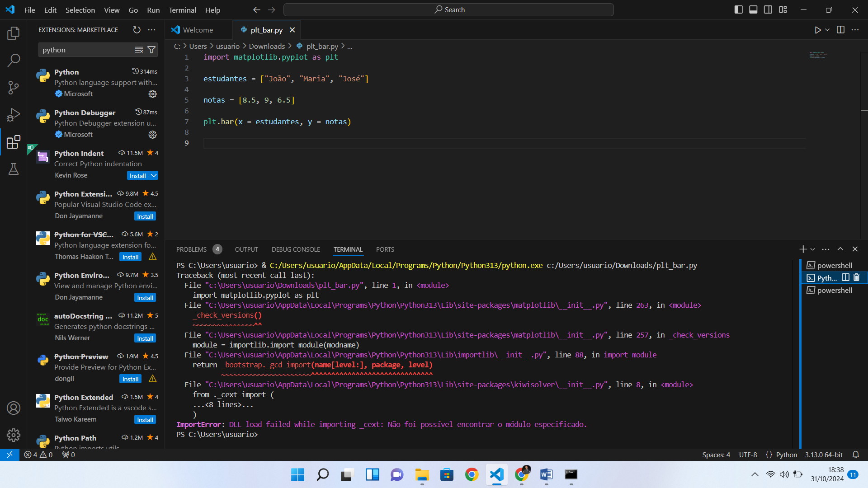Open the Selection menu
This screenshot has width=868, height=488.
tap(80, 10)
